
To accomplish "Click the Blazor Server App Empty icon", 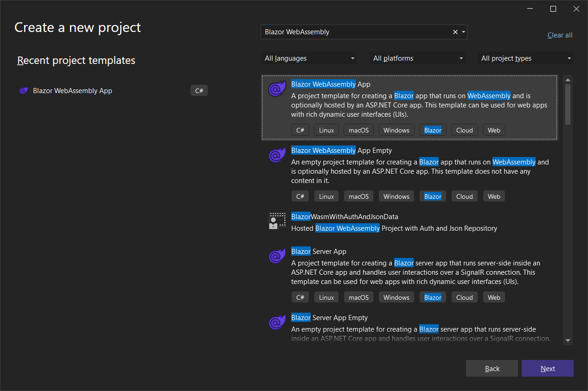I will tap(277, 322).
